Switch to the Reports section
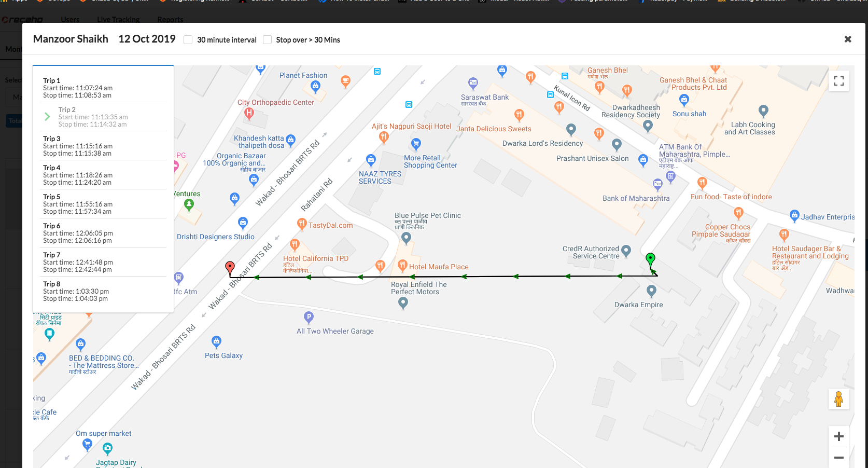Screen dimensions: 868x468 point(170,19)
